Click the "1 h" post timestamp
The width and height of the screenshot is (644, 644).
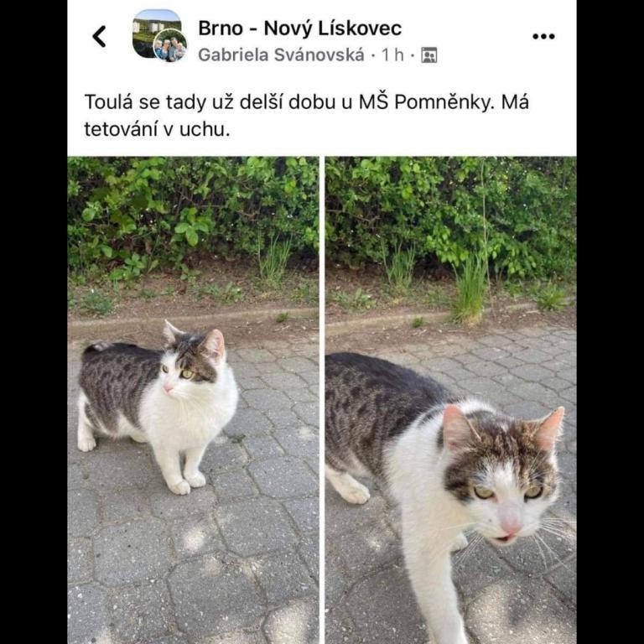click(392, 55)
